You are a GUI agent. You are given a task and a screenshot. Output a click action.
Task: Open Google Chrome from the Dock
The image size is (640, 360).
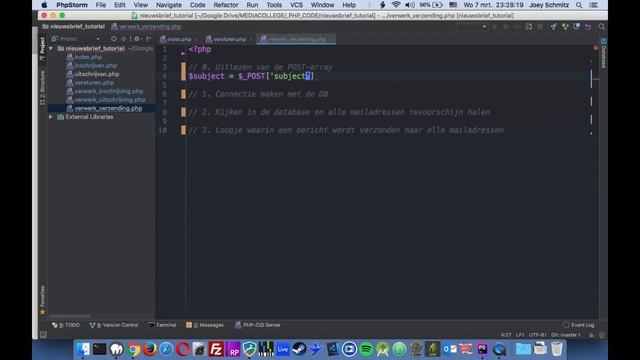tap(133, 349)
